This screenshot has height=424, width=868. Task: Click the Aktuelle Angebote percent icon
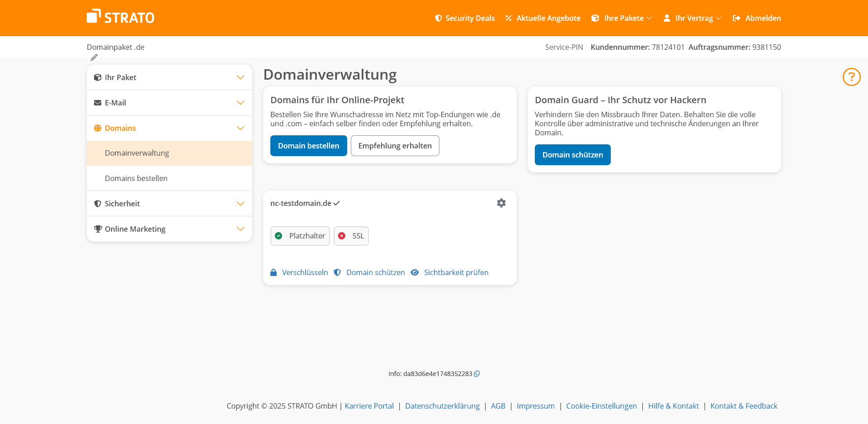pyautogui.click(x=509, y=18)
